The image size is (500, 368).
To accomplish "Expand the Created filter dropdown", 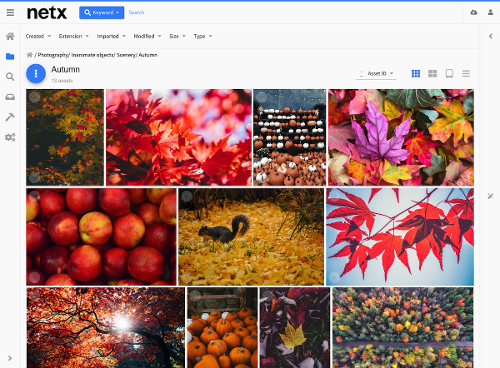I will [x=38, y=36].
